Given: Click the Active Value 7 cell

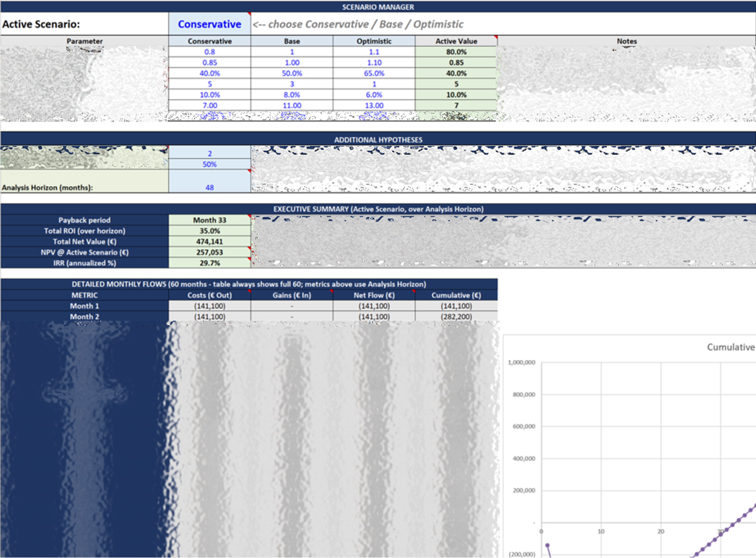Looking at the screenshot, I should (x=456, y=105).
